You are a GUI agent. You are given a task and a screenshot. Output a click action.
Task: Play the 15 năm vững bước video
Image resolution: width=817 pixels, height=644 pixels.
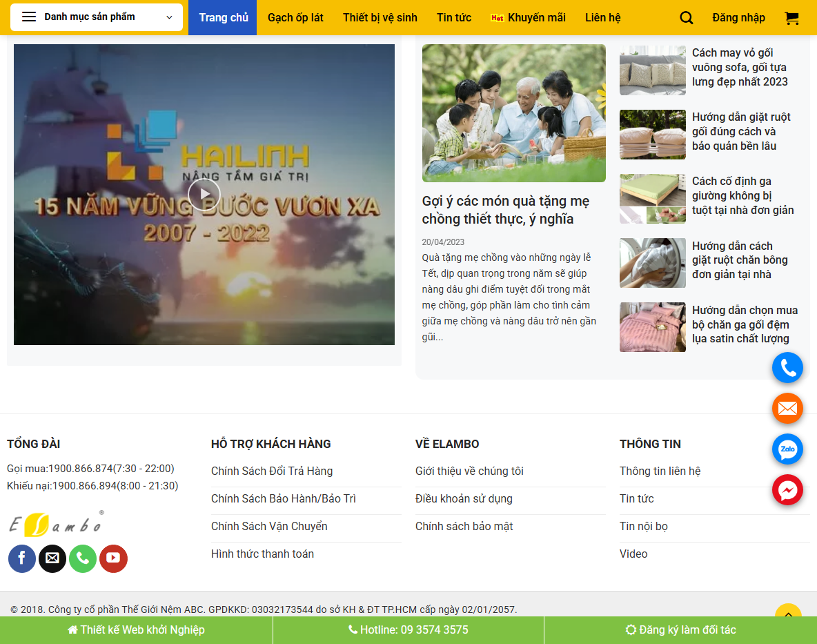[204, 195]
